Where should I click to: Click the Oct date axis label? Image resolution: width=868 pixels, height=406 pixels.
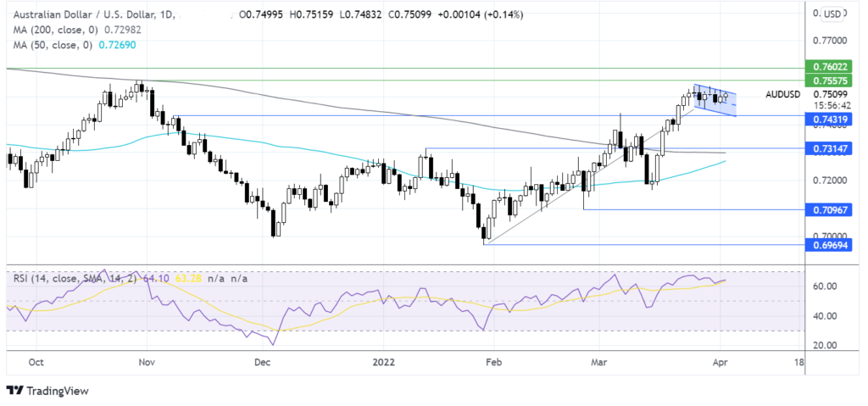36,362
